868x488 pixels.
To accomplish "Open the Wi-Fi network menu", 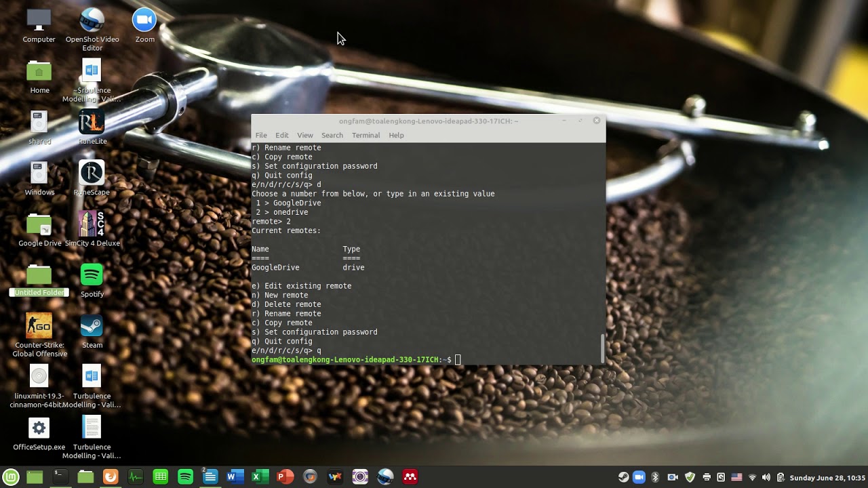I will [x=752, y=477].
